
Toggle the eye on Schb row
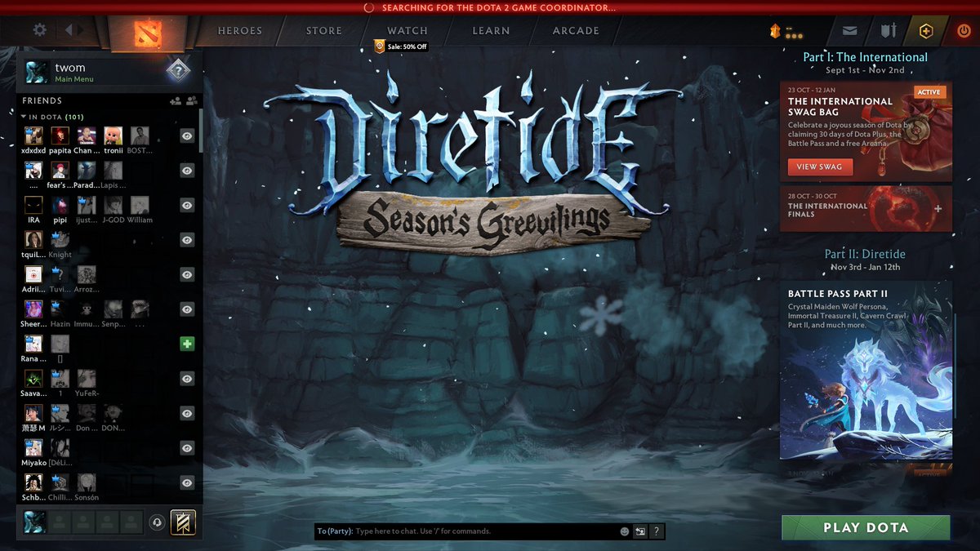tap(187, 483)
